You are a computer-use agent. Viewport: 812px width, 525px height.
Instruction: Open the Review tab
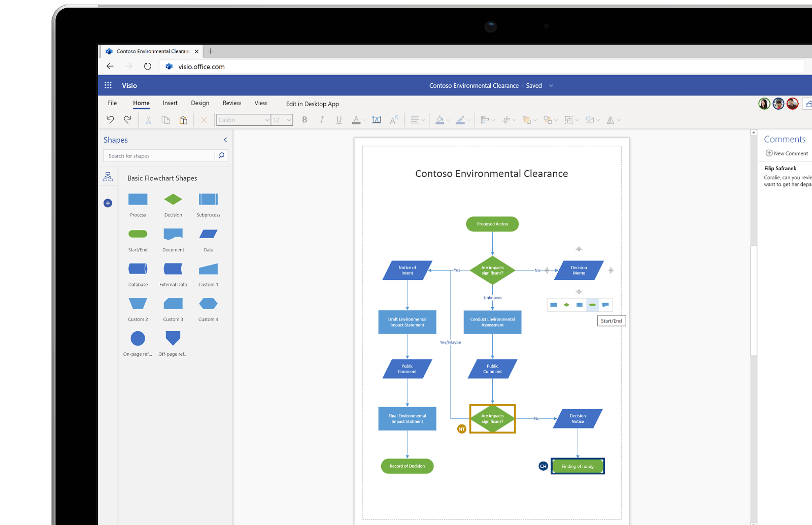pyautogui.click(x=231, y=103)
